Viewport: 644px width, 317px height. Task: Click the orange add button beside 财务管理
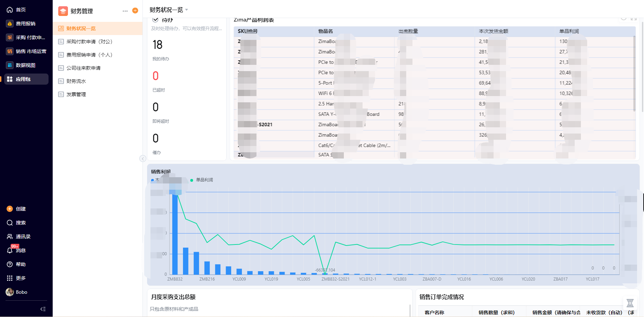(135, 11)
